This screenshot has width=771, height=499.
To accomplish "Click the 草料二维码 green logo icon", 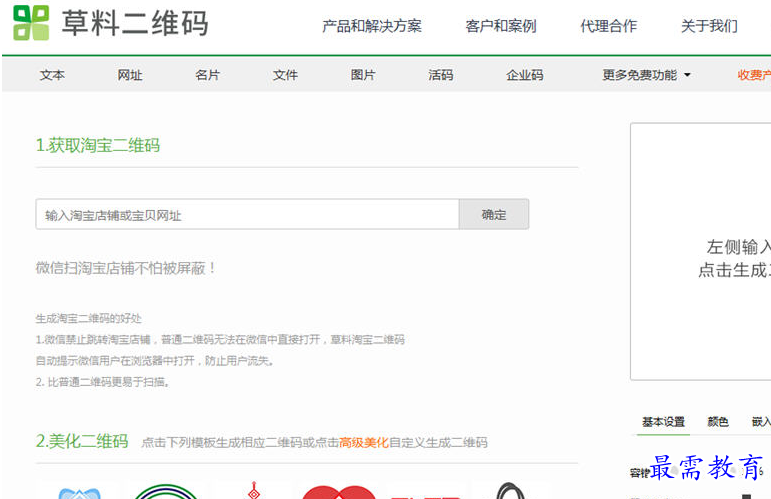I will tap(31, 23).
